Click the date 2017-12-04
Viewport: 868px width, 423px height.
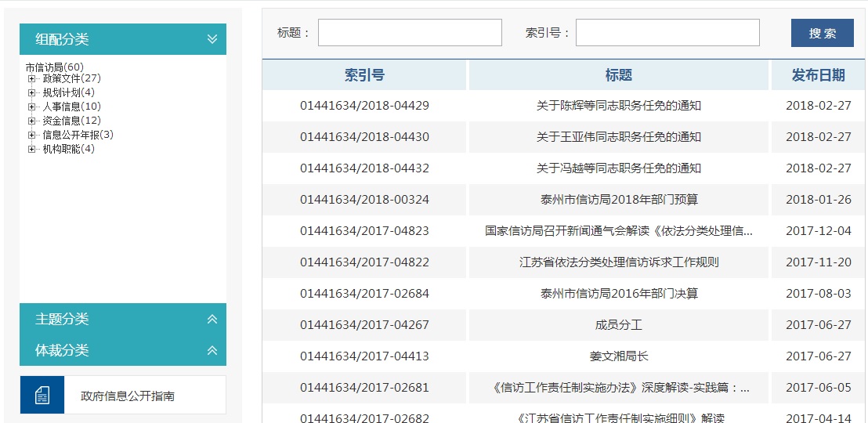pos(819,231)
